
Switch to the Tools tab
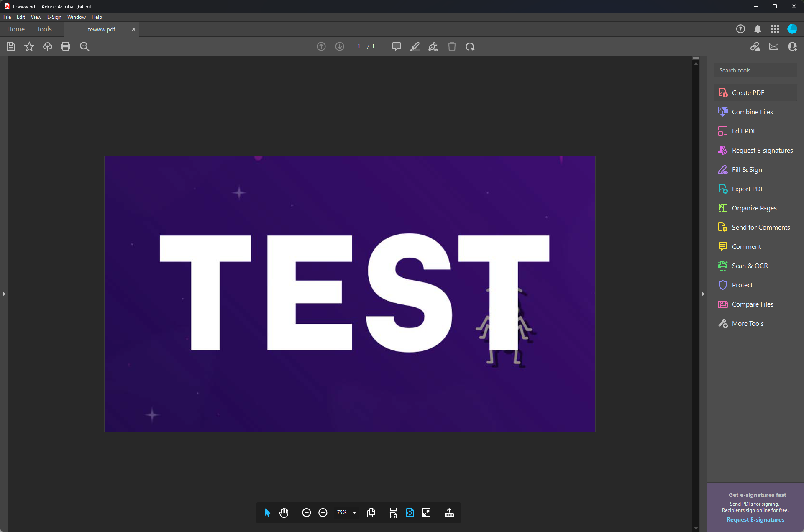click(44, 29)
